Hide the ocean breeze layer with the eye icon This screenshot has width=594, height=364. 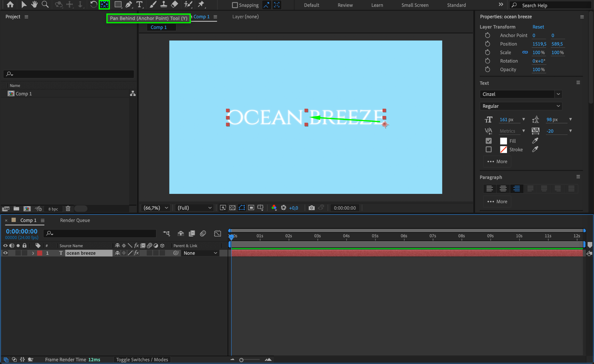click(x=5, y=253)
